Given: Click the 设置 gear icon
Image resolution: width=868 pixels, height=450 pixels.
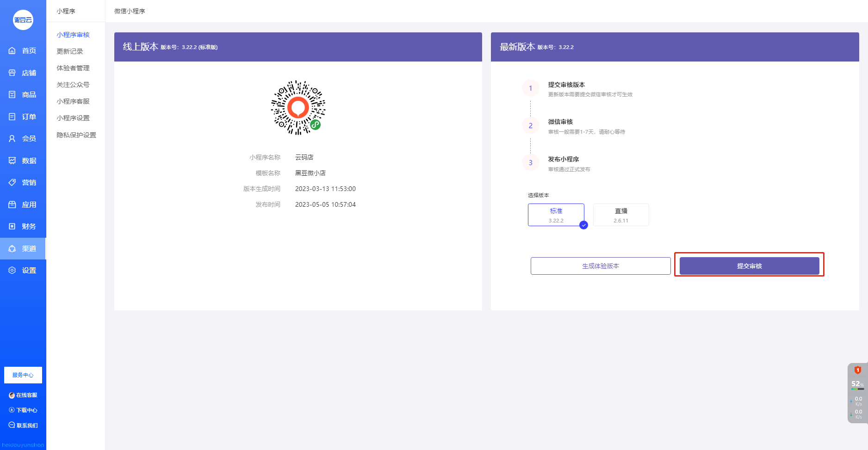Looking at the screenshot, I should click(12, 271).
